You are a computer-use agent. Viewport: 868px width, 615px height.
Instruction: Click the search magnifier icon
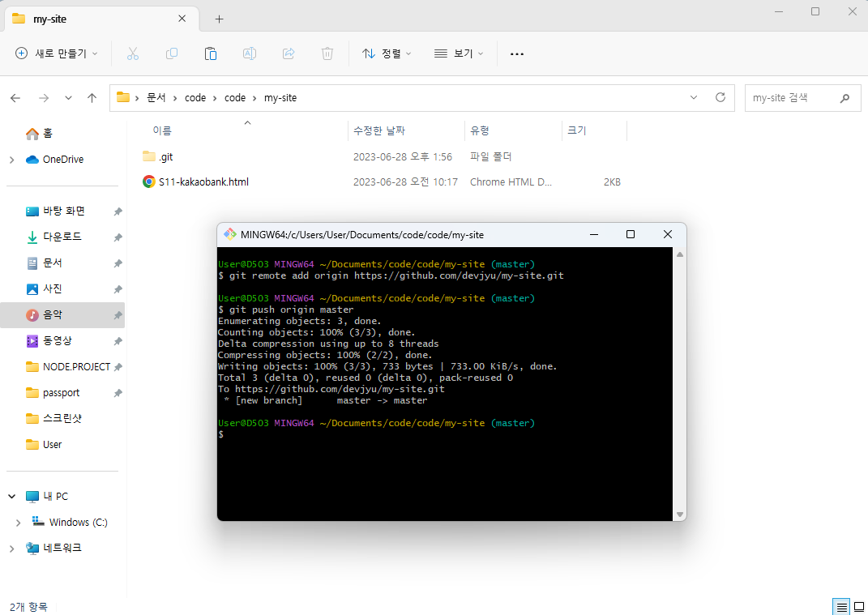coord(844,98)
